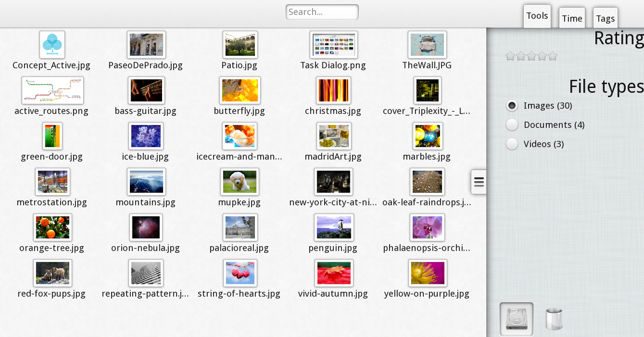Select the orion-nebula.jpg icon
The width and height of the screenshot is (644, 337).
click(x=145, y=228)
